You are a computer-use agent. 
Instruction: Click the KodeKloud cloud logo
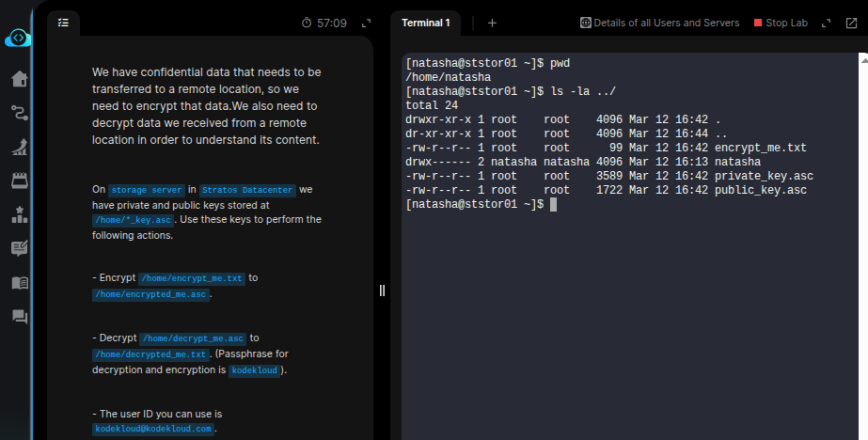point(18,38)
